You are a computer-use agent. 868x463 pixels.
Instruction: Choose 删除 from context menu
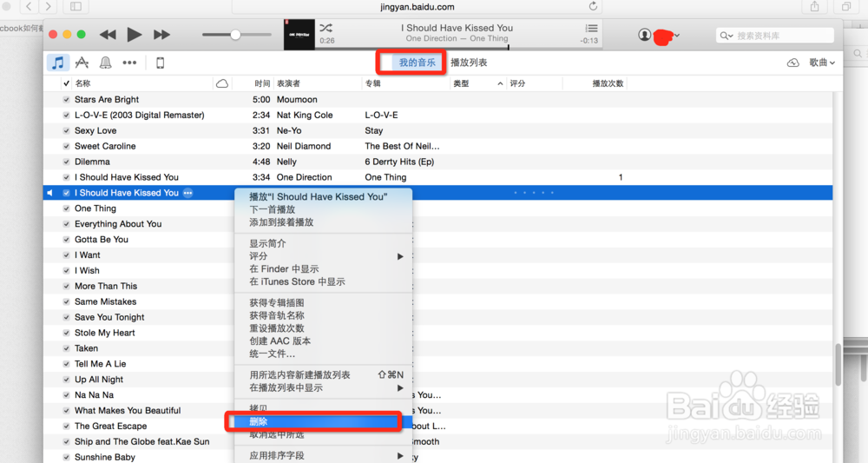(323, 422)
